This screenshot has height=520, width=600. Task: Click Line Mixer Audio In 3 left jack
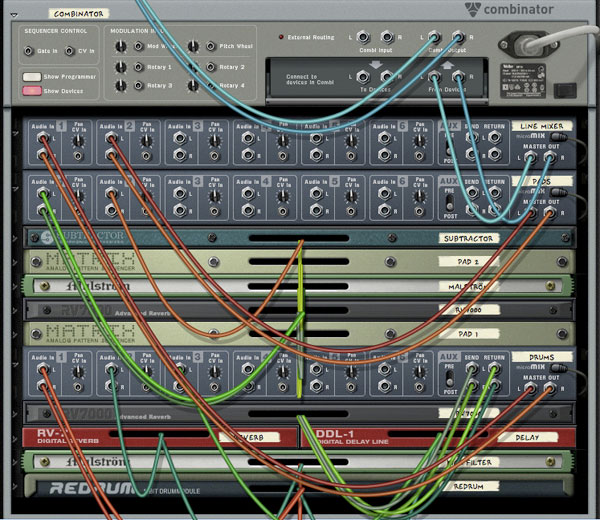pyautogui.click(x=179, y=138)
